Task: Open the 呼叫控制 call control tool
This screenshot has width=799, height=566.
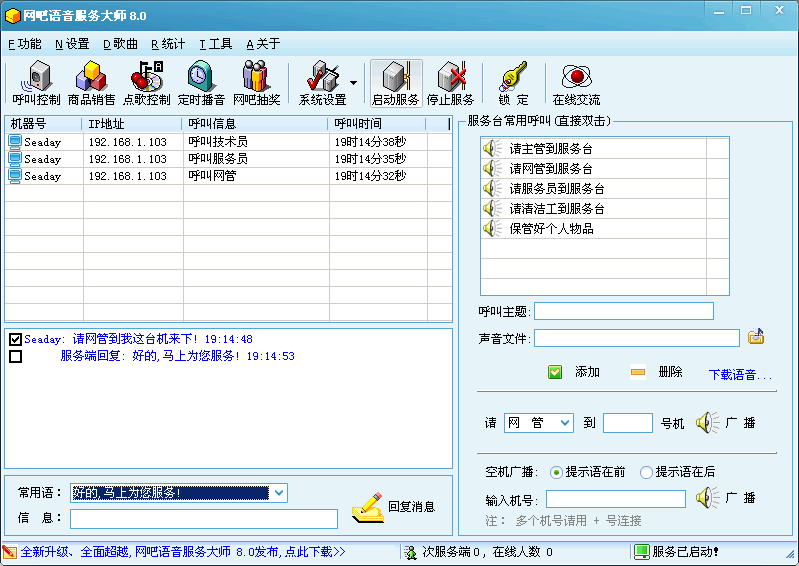Action: tap(36, 84)
